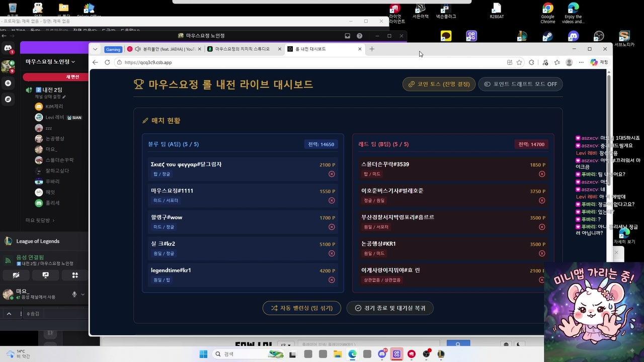Viewport: 644px width, 362px height.
Task: Expand the collapsed panel with up chevron
Action: [x=9, y=314]
